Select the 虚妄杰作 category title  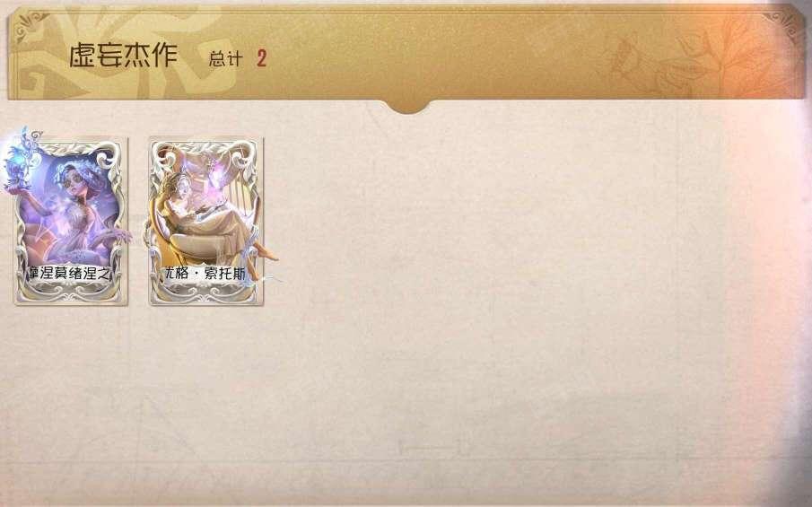pos(123,56)
